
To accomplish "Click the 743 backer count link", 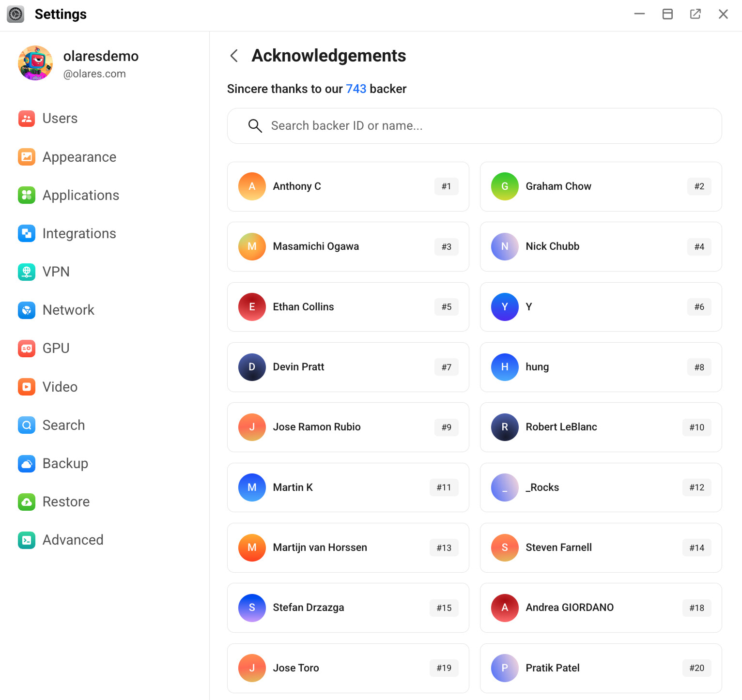I will click(356, 89).
